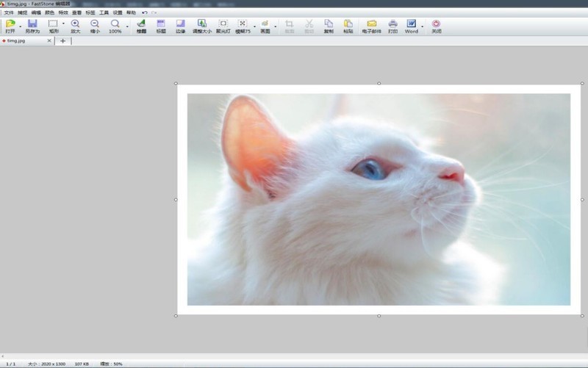The width and height of the screenshot is (588, 368).
Task: Select the Zoom In (放大) magnifier
Action: coord(75,24)
